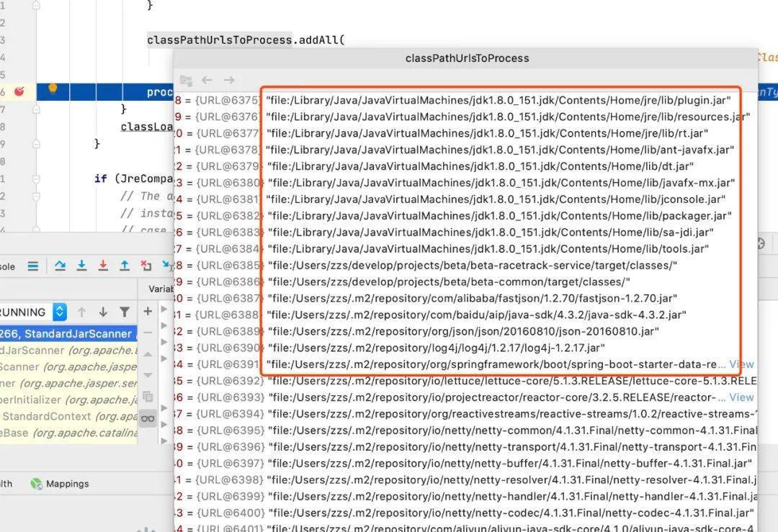The width and height of the screenshot is (778, 532).
Task: Select the URL@6381 jconsole.jar entry
Action: pos(465,199)
